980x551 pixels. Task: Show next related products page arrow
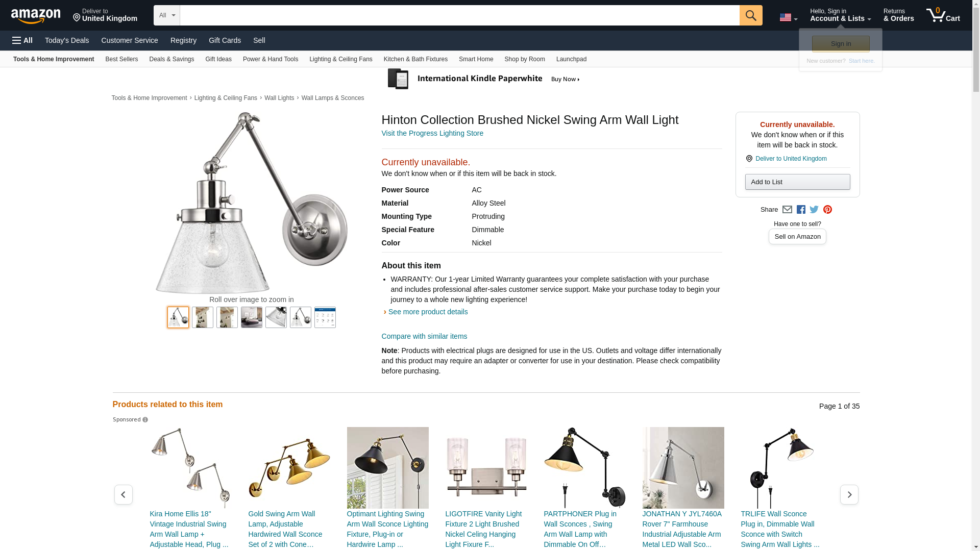point(849,495)
